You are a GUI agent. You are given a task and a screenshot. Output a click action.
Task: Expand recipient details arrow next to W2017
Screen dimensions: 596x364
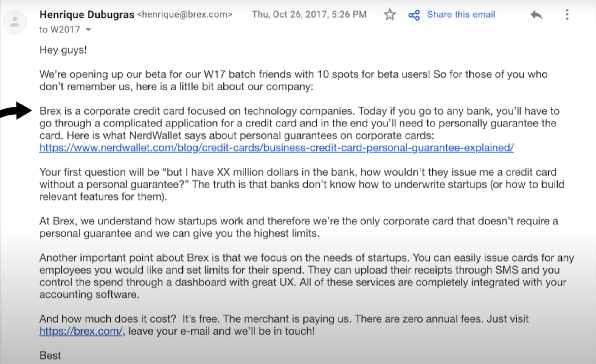coord(88,30)
